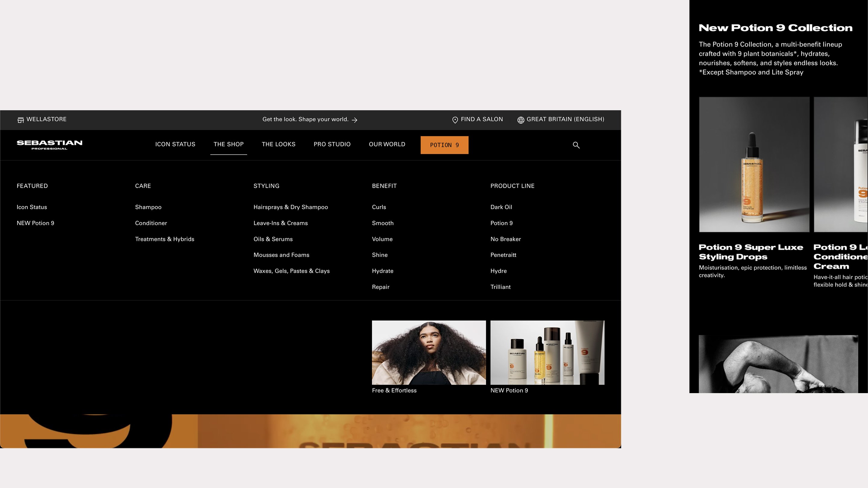
Task: Open the Trilliant product line
Action: 500,287
